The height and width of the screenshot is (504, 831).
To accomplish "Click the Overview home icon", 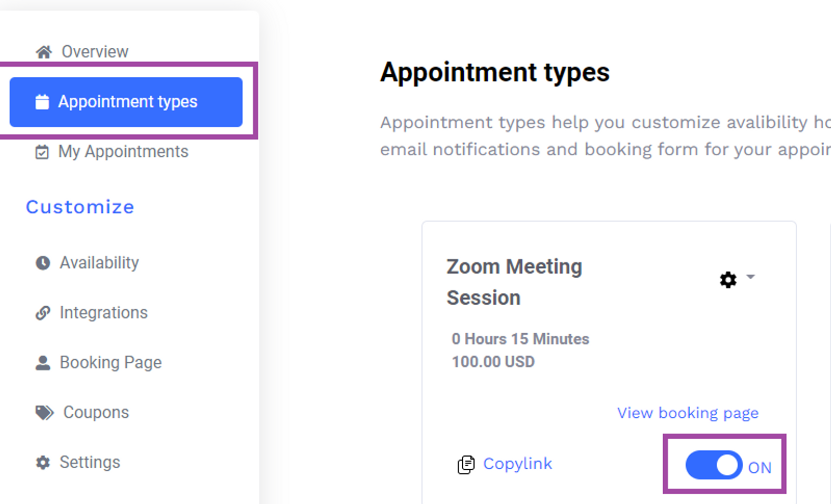I will click(44, 52).
